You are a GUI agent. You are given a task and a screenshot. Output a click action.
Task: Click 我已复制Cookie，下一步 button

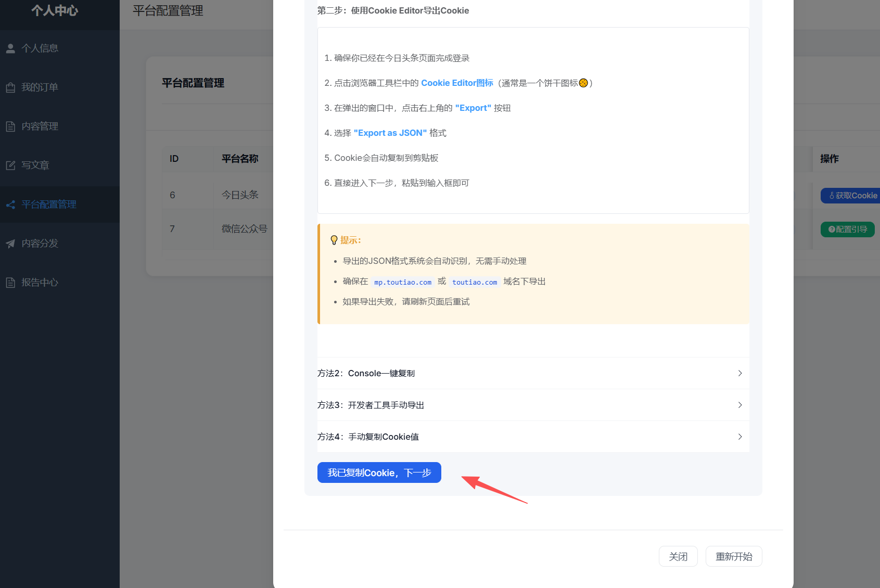coord(379,472)
